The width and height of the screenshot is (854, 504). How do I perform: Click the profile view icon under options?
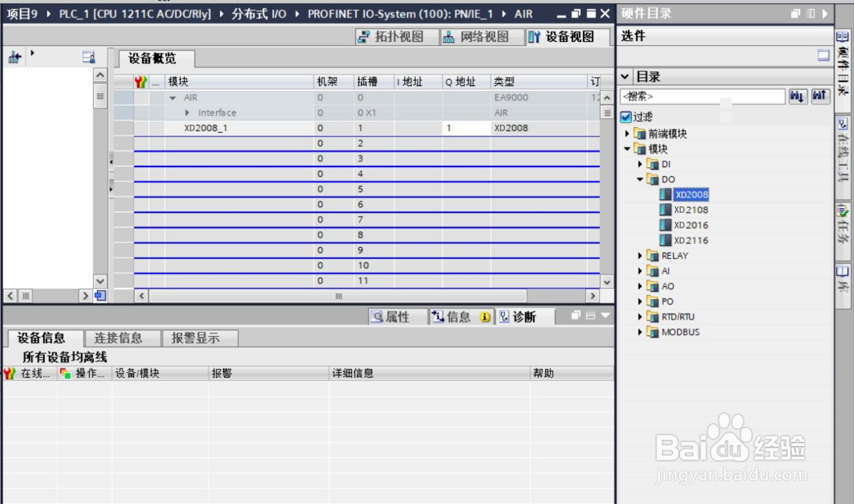coord(823,56)
